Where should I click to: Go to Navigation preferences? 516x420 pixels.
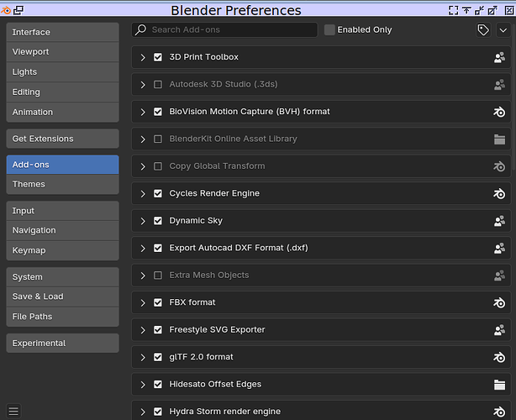click(62, 230)
